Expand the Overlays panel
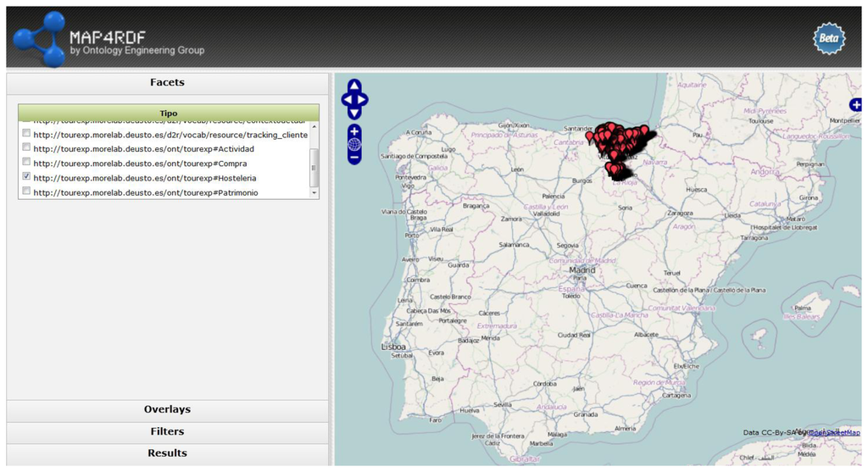The width and height of the screenshot is (868, 472). (167, 410)
